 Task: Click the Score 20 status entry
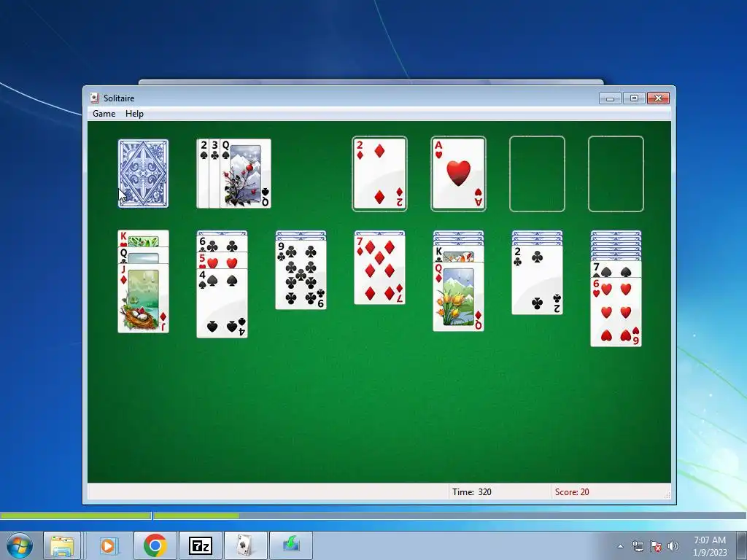pyautogui.click(x=572, y=492)
